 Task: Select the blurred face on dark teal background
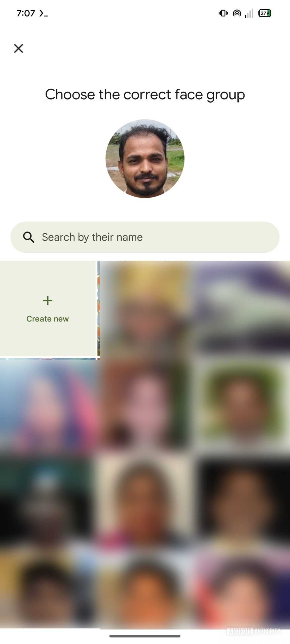[x=48, y=503]
